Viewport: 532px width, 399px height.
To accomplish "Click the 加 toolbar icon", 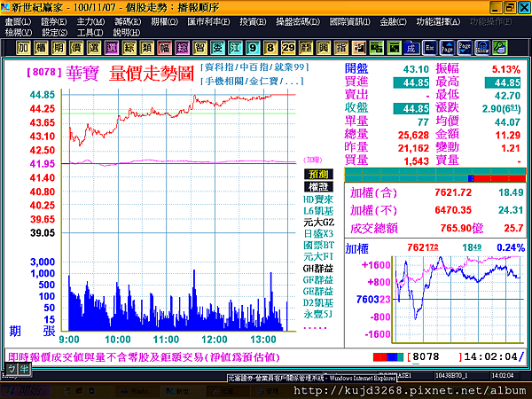I will point(23,48).
